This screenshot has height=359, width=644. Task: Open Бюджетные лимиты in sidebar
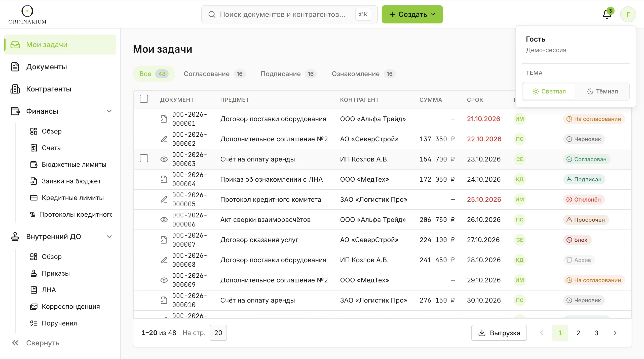coord(68,165)
